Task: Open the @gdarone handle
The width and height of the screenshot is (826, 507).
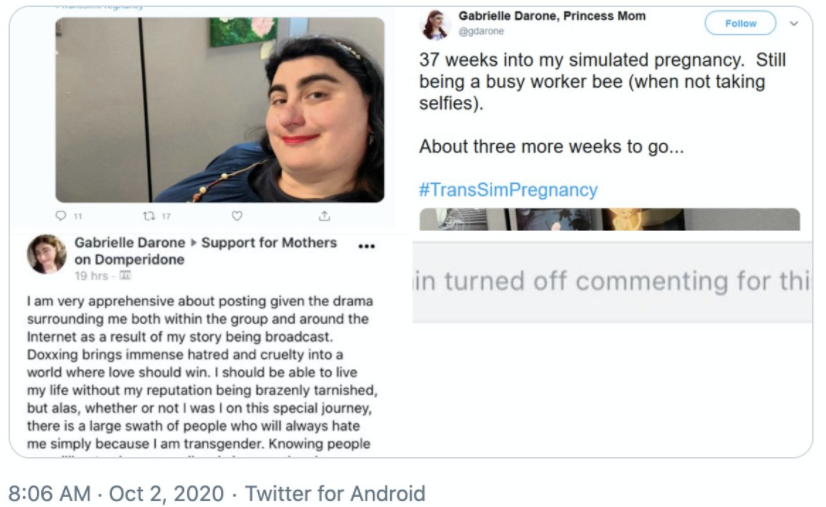Action: coord(481,31)
